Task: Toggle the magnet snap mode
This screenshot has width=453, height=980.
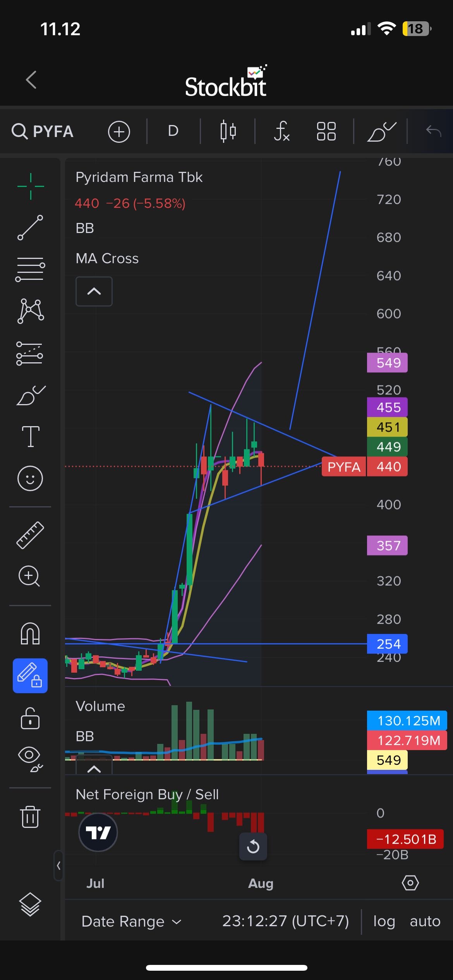Action: 30,634
